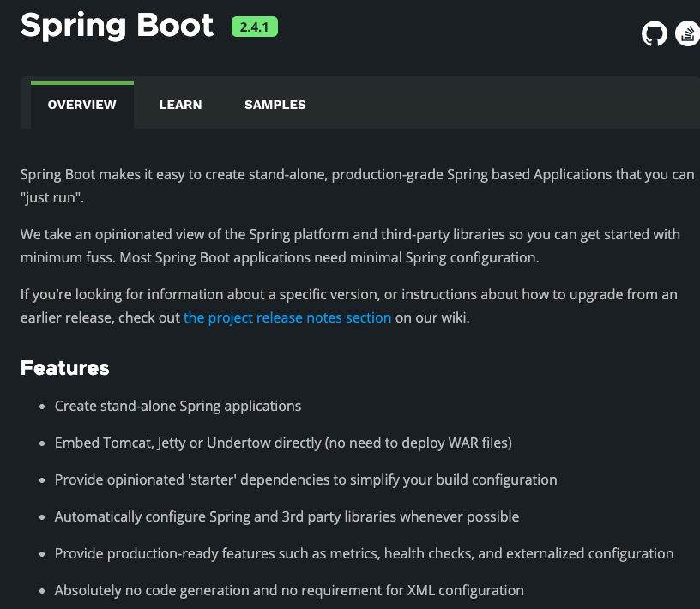This screenshot has height=609, width=700.
Task: Switch to the SAMPLES tab
Action: pyautogui.click(x=275, y=105)
